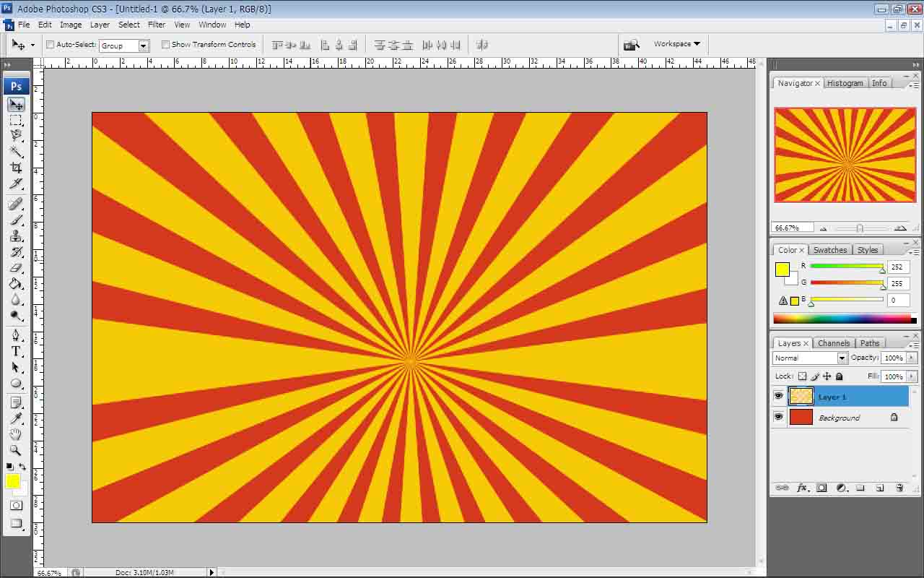Switch to the Paths tab

(870, 343)
